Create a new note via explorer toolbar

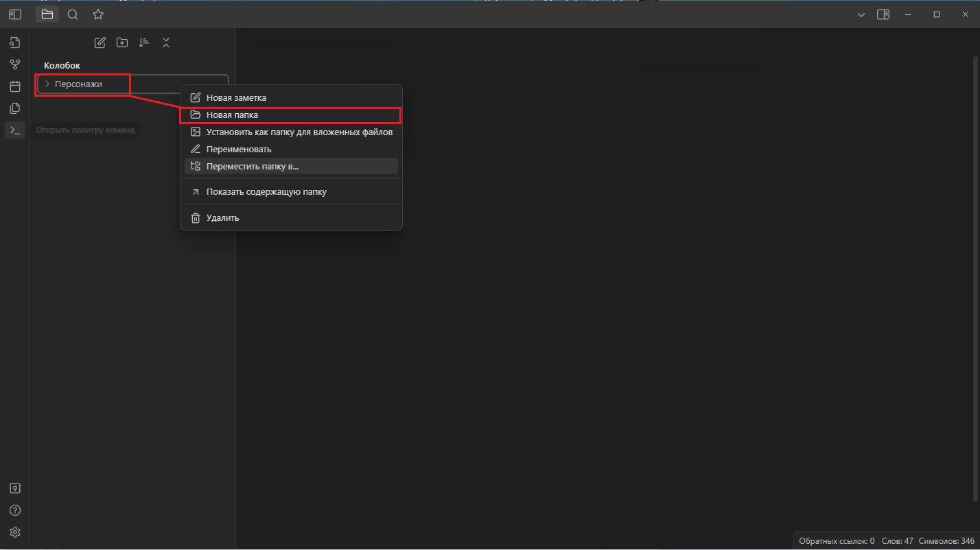click(x=100, y=43)
